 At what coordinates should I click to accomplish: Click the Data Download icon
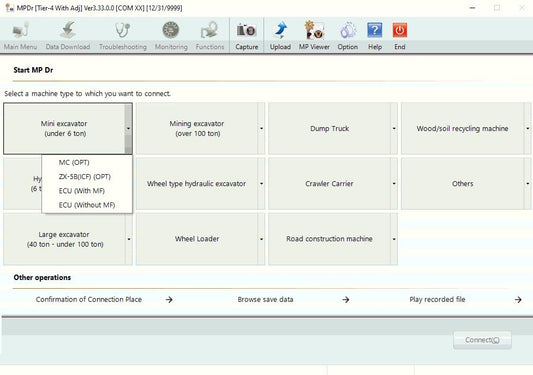68,30
